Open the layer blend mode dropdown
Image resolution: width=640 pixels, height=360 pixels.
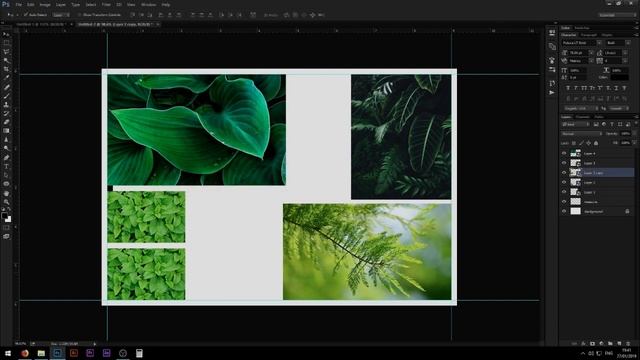point(582,133)
